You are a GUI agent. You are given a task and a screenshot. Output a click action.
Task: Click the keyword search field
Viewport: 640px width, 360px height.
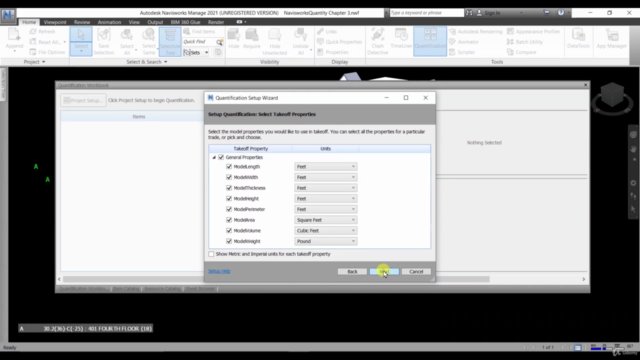pos(427,13)
